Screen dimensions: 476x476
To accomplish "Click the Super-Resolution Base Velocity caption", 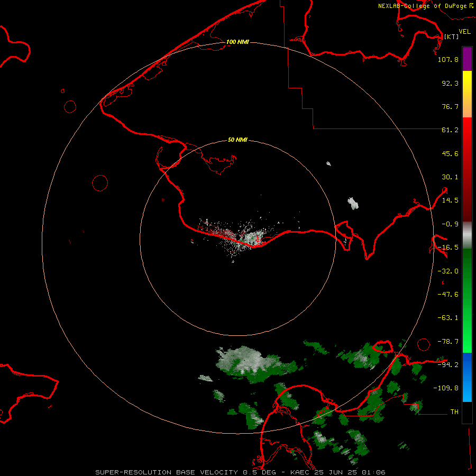I will (241, 472).
